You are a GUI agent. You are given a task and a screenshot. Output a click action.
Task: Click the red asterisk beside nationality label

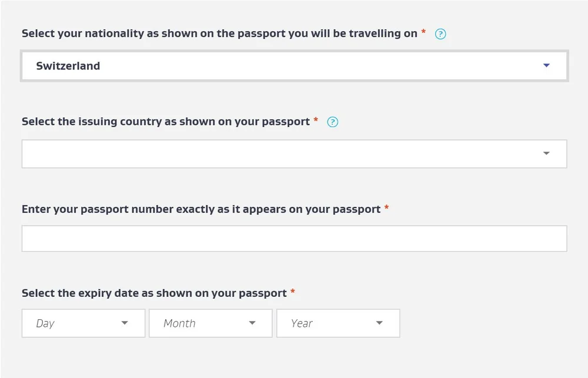point(423,32)
